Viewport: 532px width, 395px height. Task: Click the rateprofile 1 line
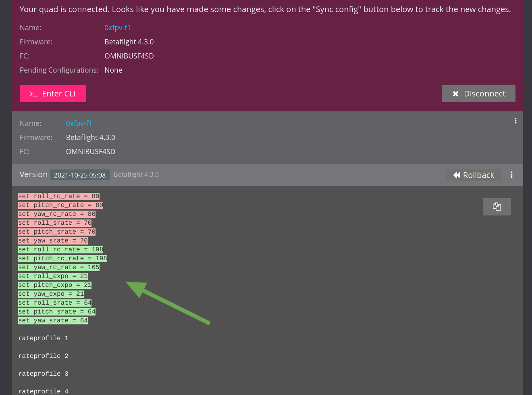coord(43,339)
